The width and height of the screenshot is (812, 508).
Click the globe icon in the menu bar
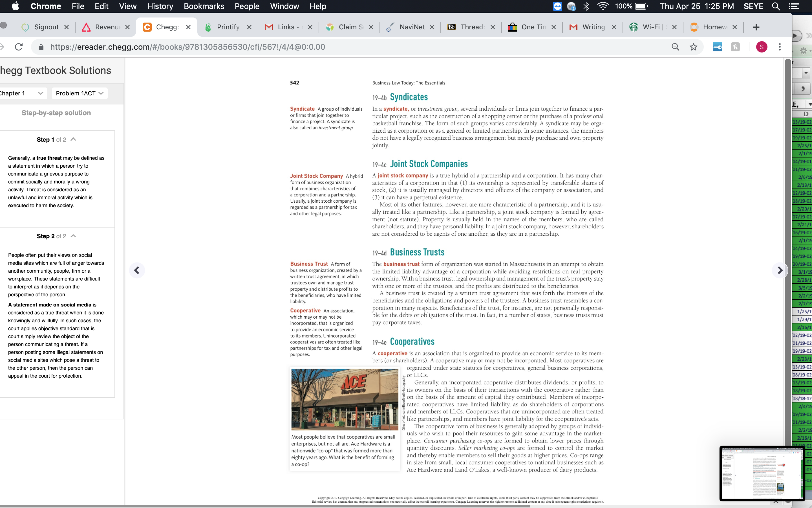pos(571,6)
